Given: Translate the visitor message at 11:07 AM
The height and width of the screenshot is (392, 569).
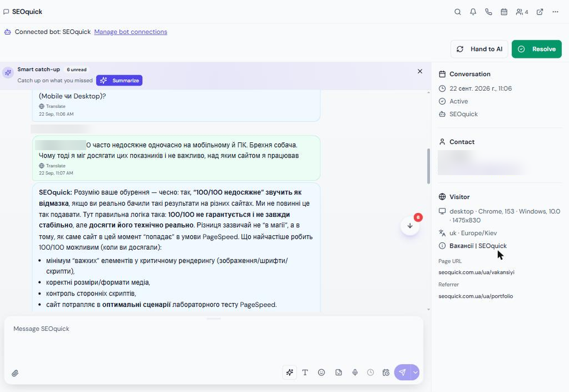Looking at the screenshot, I should pyautogui.click(x=52, y=166).
